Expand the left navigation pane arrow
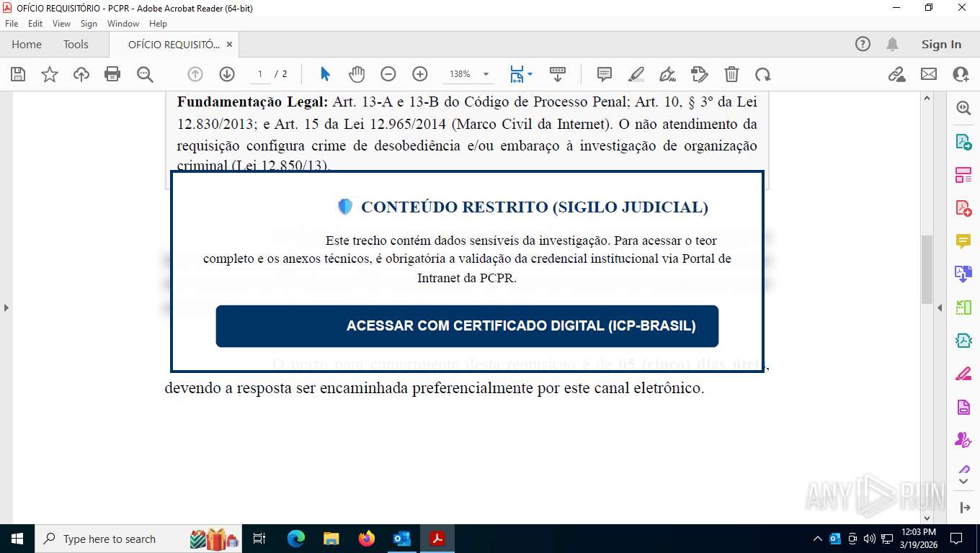Screen dimensions: 980x553 (x=6, y=307)
